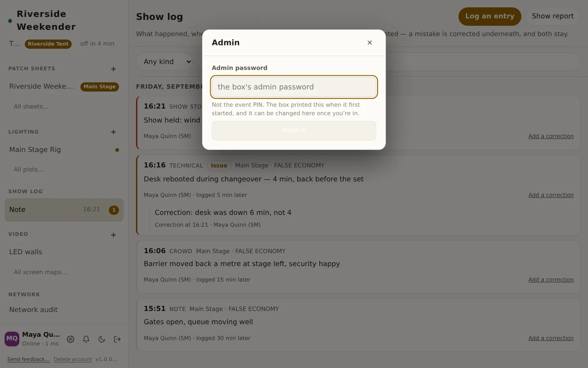Image resolution: width=588 pixels, height=368 pixels.
Task: Click the Riverside Weekender title
Action: [x=46, y=20]
